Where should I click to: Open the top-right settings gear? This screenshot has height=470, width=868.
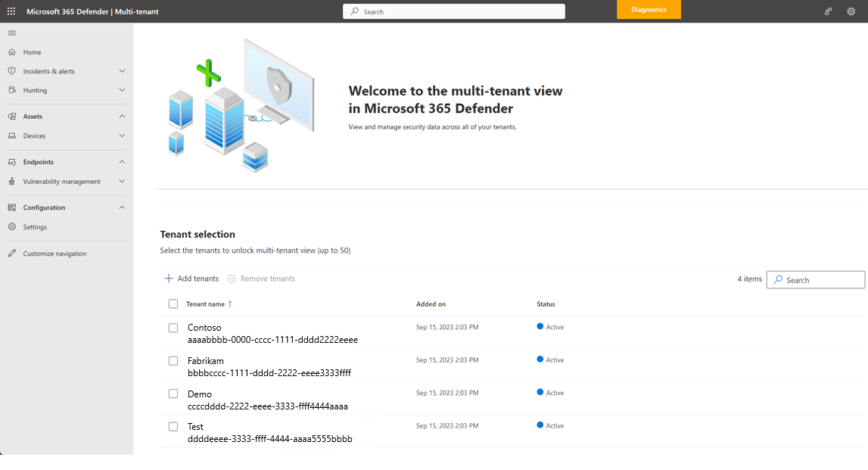(x=851, y=11)
